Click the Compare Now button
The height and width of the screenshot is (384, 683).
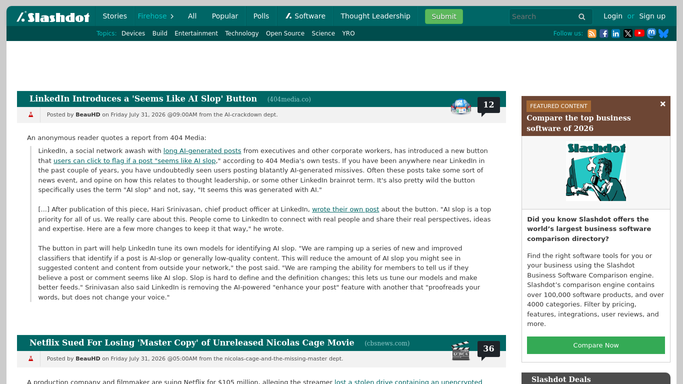click(595, 345)
